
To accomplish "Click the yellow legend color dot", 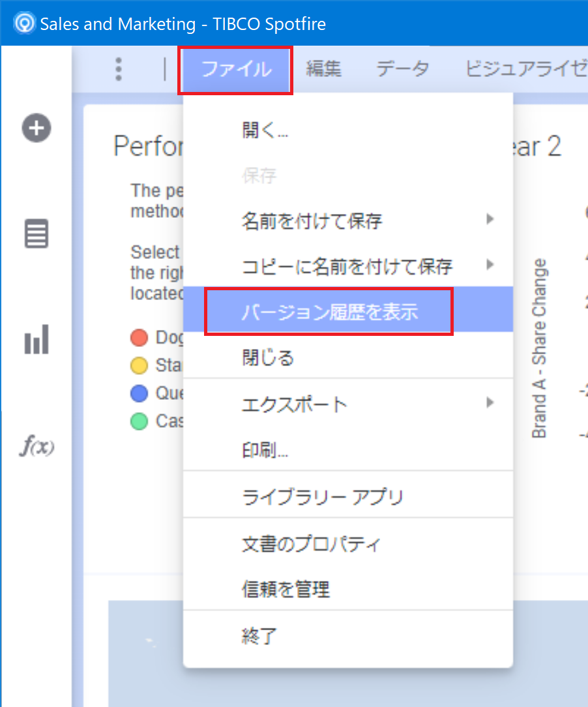I will [140, 365].
